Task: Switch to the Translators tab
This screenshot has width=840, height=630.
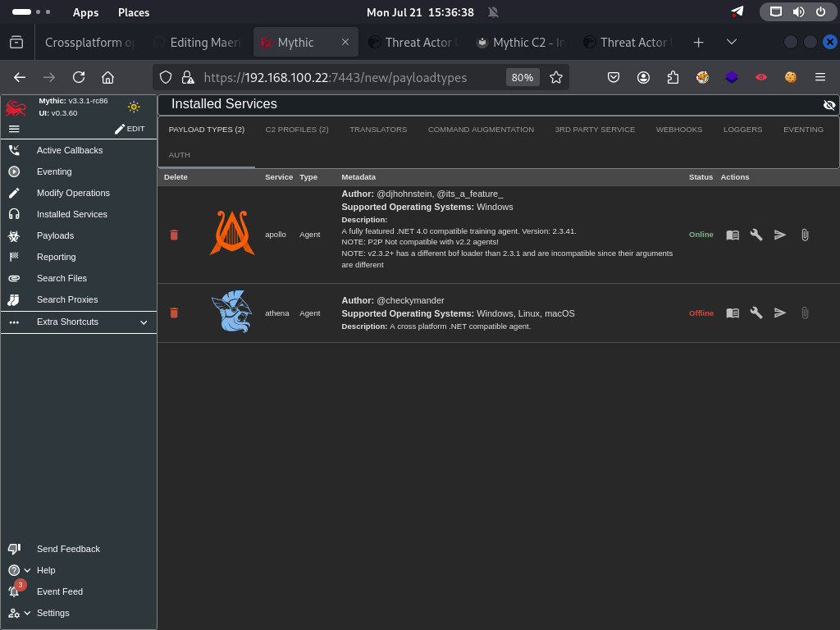Action: [x=378, y=130]
